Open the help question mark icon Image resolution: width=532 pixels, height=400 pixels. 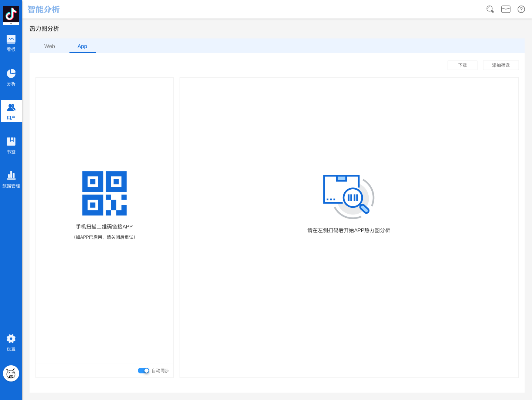coord(521,9)
